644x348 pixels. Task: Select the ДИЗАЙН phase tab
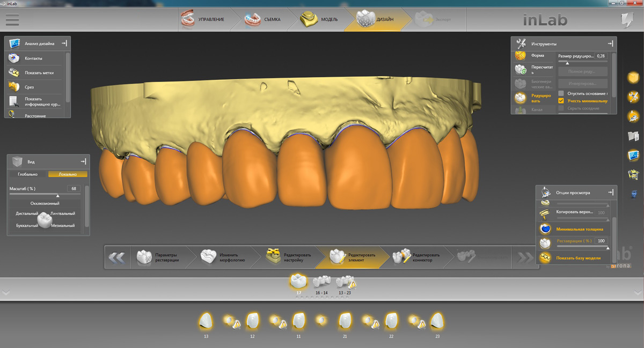click(376, 19)
